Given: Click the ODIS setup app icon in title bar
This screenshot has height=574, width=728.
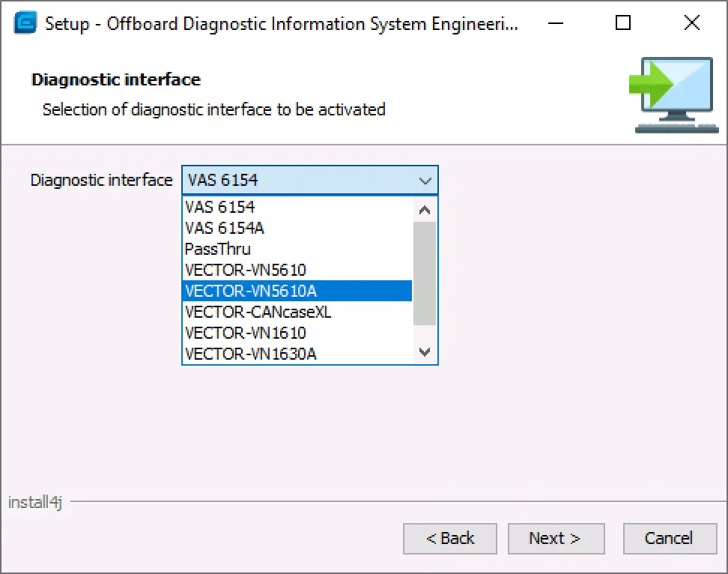Looking at the screenshot, I should tap(25, 23).
